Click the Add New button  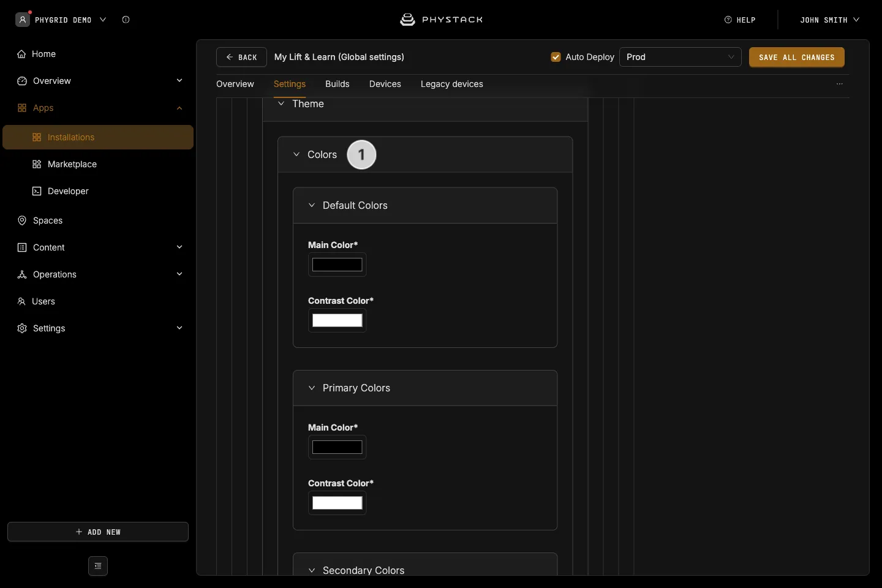pos(98,532)
